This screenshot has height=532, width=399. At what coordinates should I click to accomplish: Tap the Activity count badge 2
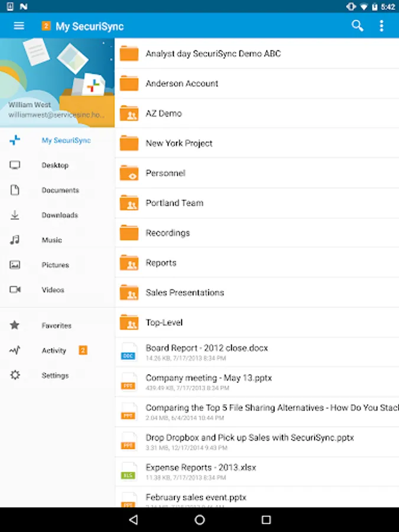[83, 350]
